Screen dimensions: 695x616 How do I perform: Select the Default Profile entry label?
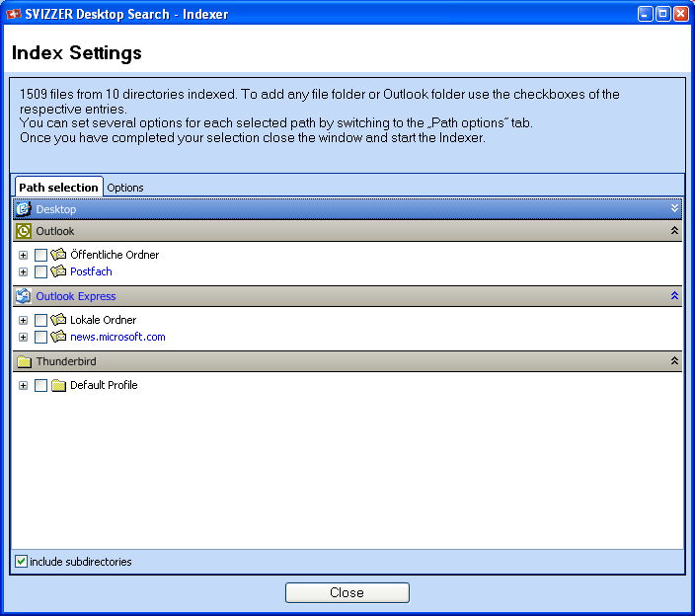104,385
